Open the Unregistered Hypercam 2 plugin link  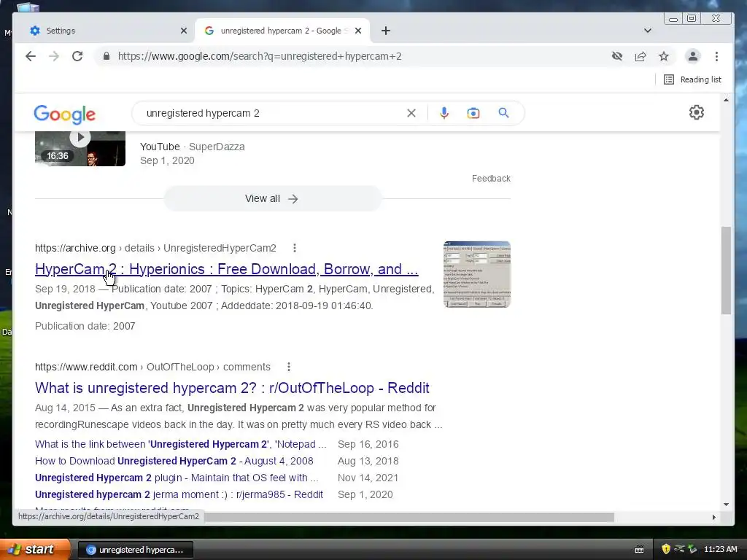[x=177, y=478]
